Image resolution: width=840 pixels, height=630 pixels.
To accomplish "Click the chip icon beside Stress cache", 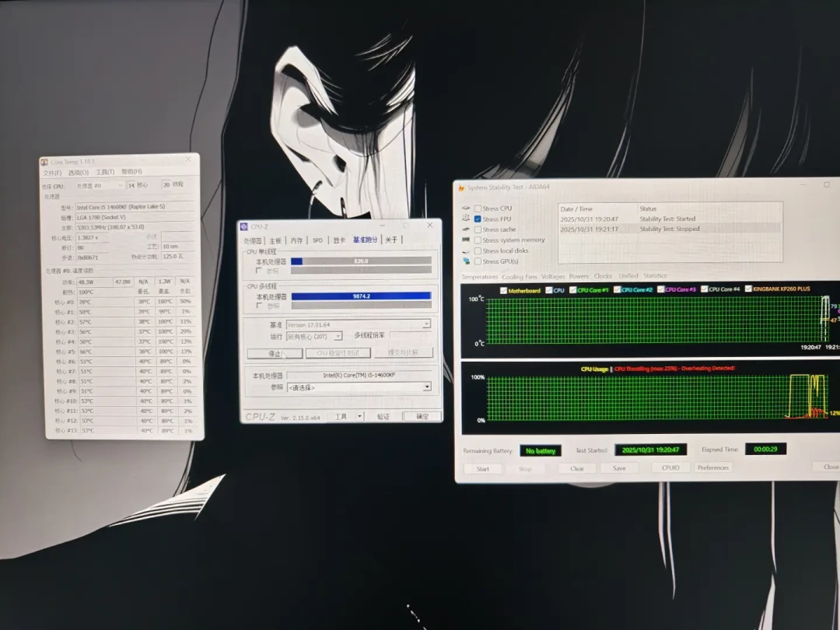I will tap(466, 229).
